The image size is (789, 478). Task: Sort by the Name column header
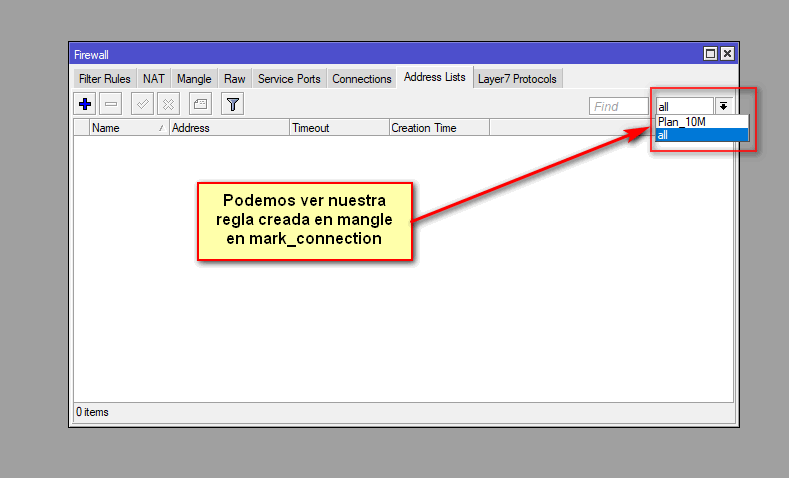click(127, 128)
